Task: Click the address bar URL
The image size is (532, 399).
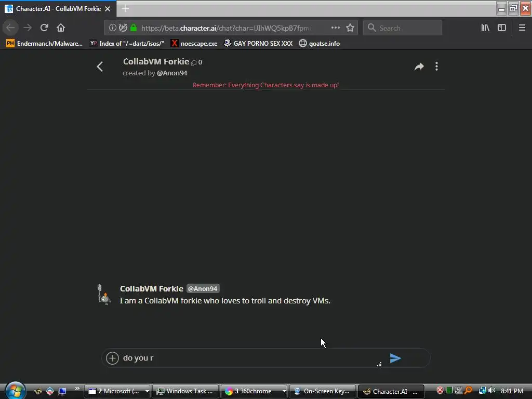Action: pyautogui.click(x=225, y=28)
